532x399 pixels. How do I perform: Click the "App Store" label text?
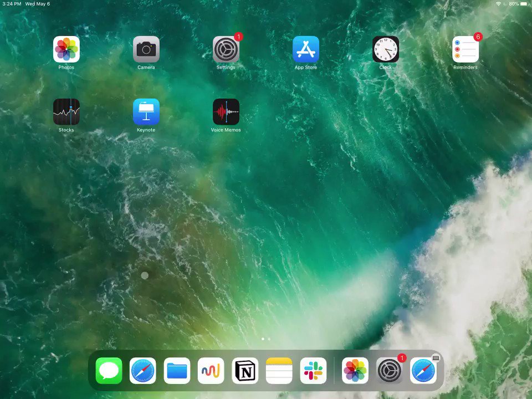[306, 67]
